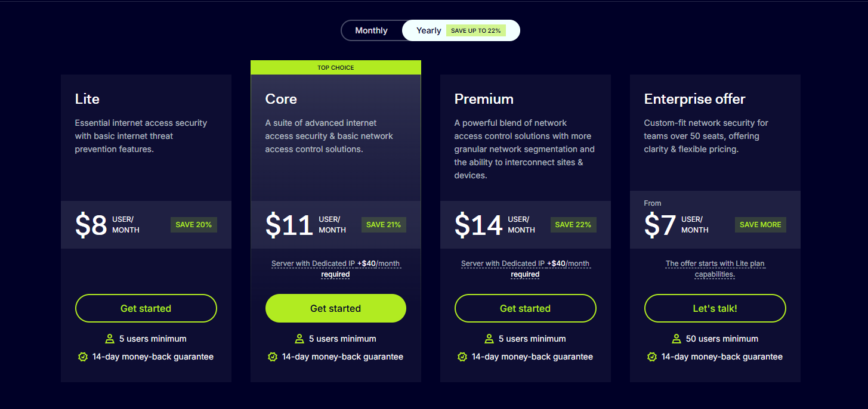
Task: Click the SAVE MORE badge on Enterprise
Action: (x=761, y=225)
